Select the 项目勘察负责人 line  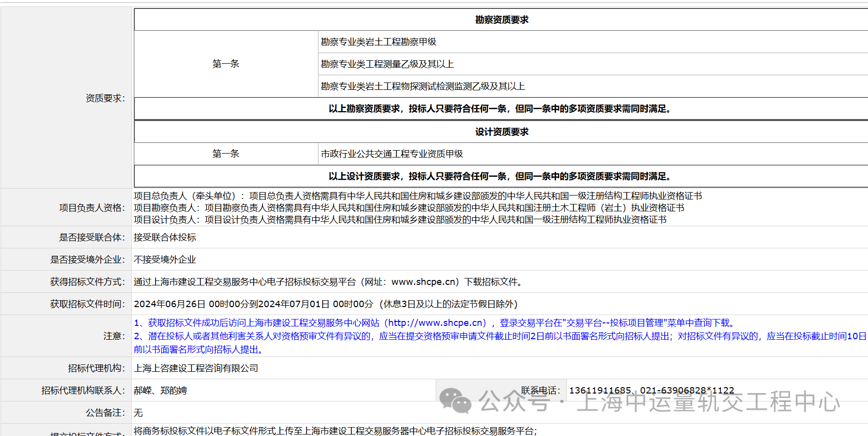(x=409, y=208)
